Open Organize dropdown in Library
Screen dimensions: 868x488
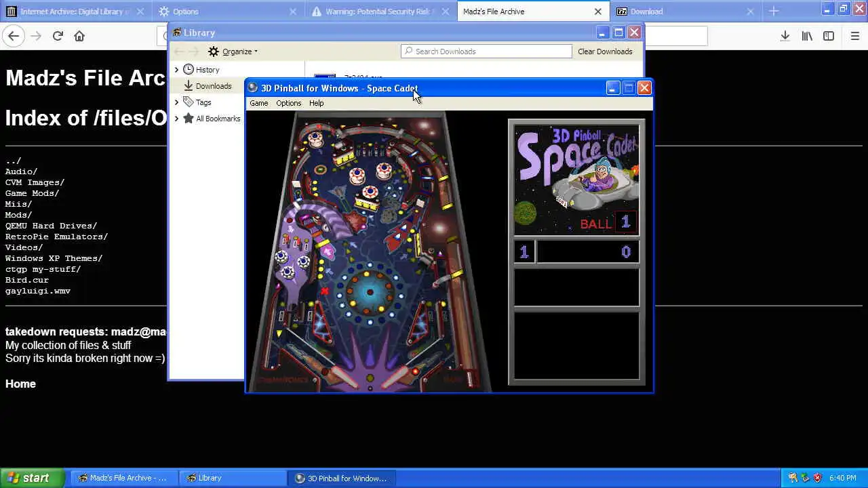coord(233,52)
